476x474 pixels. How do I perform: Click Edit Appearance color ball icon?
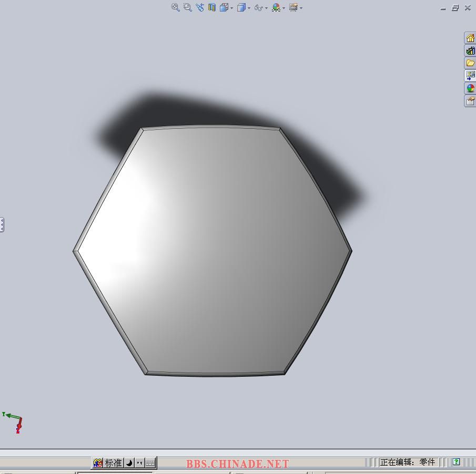pos(276,7)
